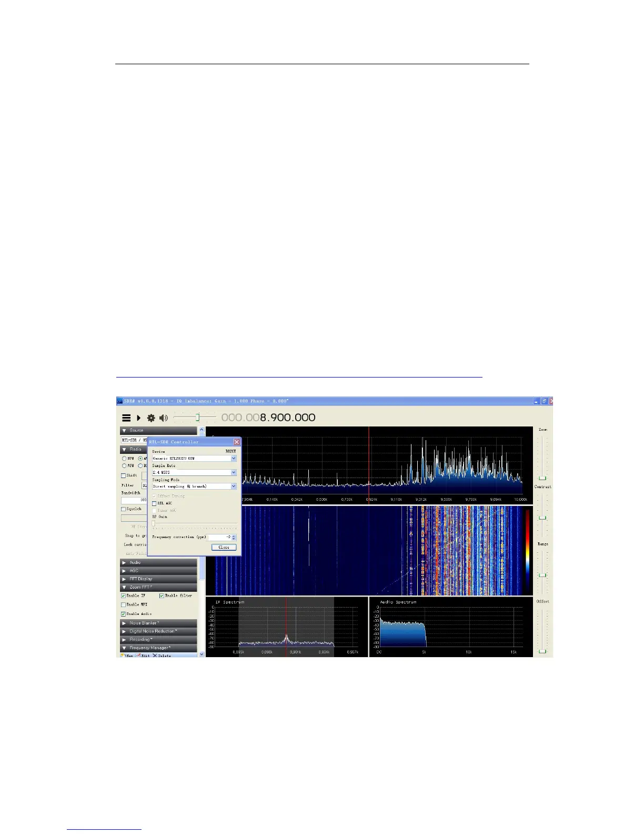The height and width of the screenshot is (834, 644).
Task: Click the New entry icon in Frequency Manager
Action: pyautogui.click(x=126, y=656)
